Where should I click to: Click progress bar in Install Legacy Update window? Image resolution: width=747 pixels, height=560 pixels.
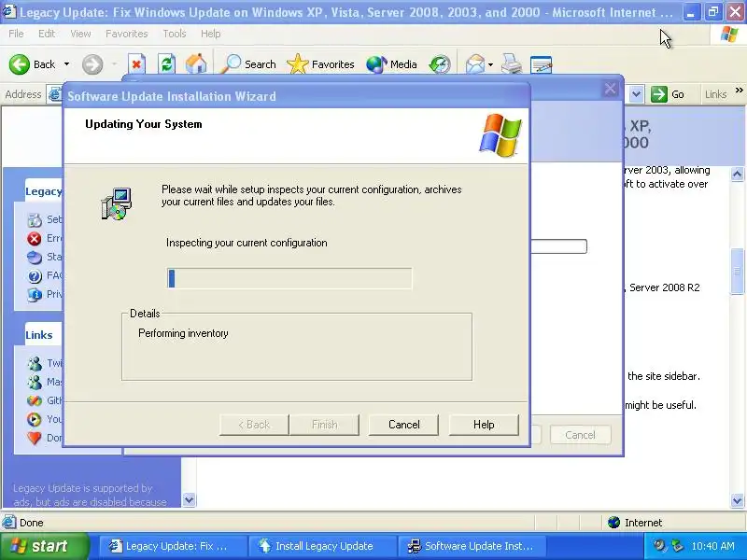558,246
